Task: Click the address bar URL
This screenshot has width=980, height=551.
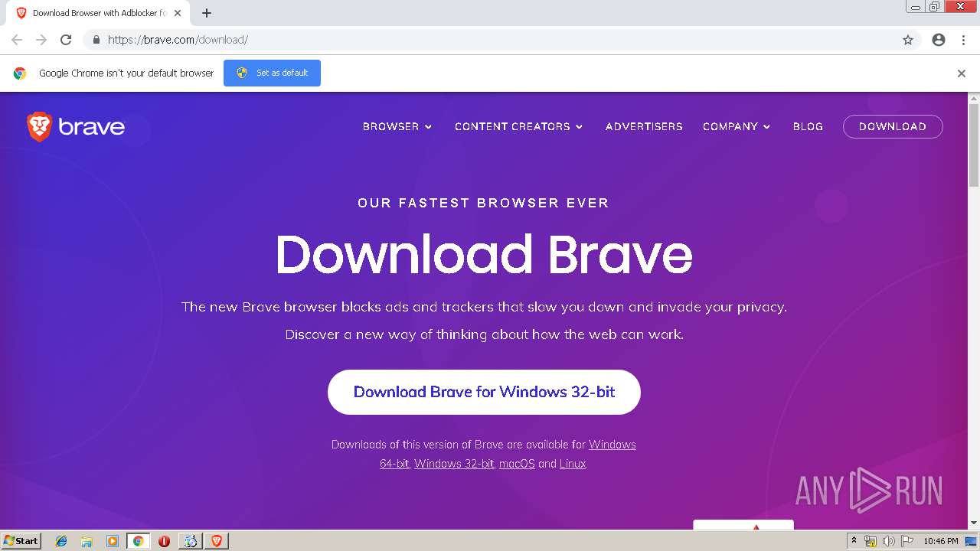Action: click(x=178, y=40)
